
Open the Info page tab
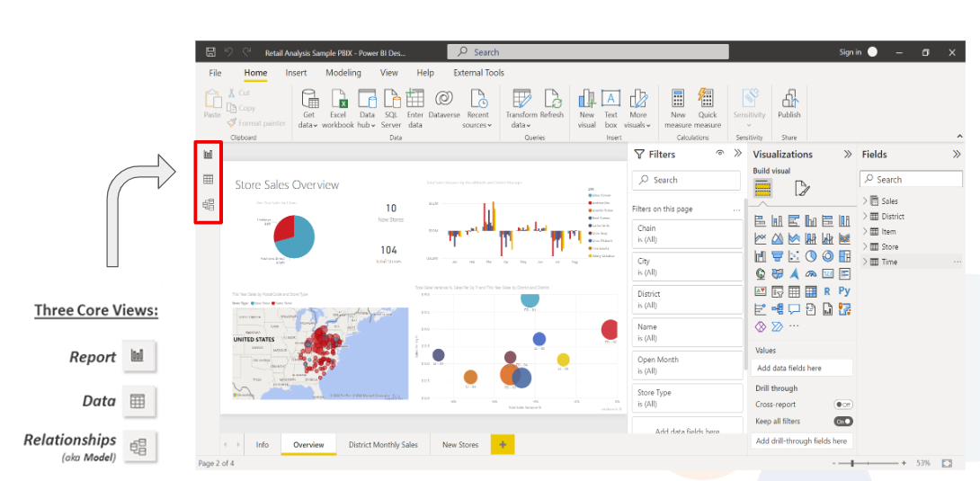(263, 445)
